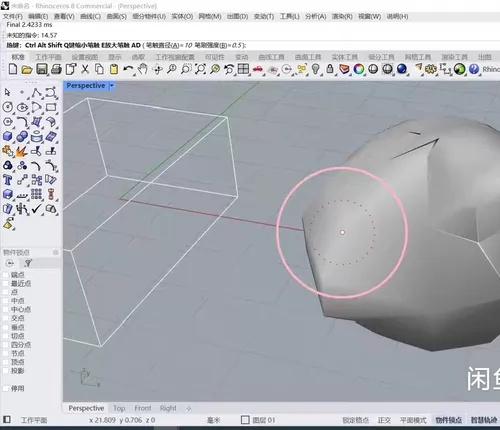Enable the 端点 osnap checkbox
The height and width of the screenshot is (430, 500).
6,275
